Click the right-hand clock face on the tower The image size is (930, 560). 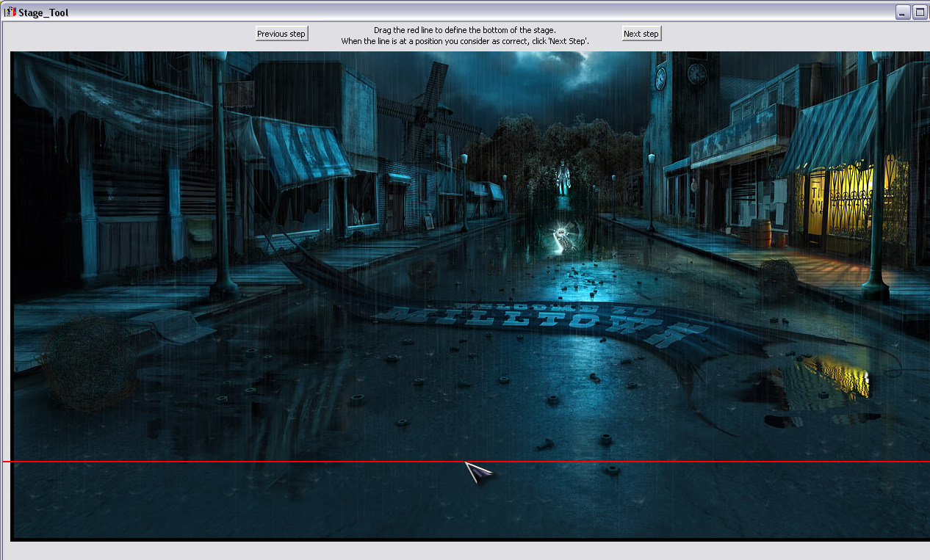click(696, 73)
